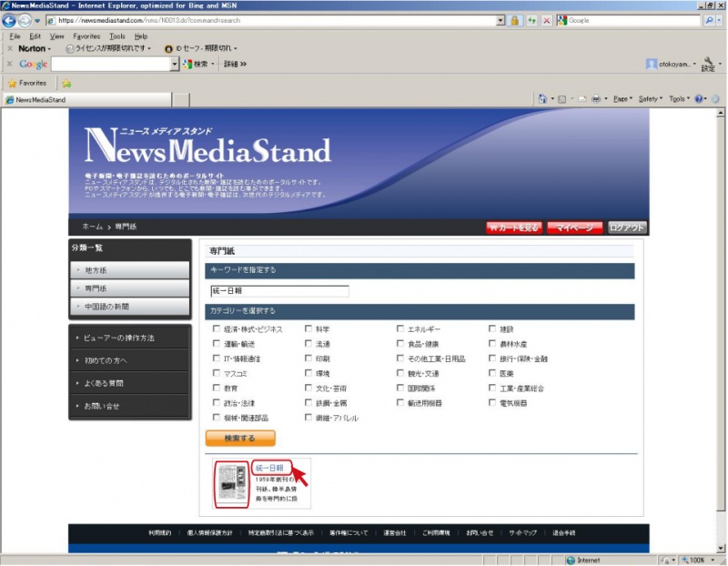728x566 pixels.
Task: Click the Home icon in command bar
Action: click(x=541, y=99)
